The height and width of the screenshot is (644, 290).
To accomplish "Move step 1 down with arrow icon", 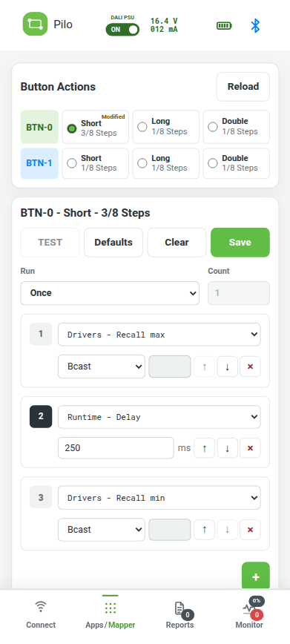I will 227,367.
